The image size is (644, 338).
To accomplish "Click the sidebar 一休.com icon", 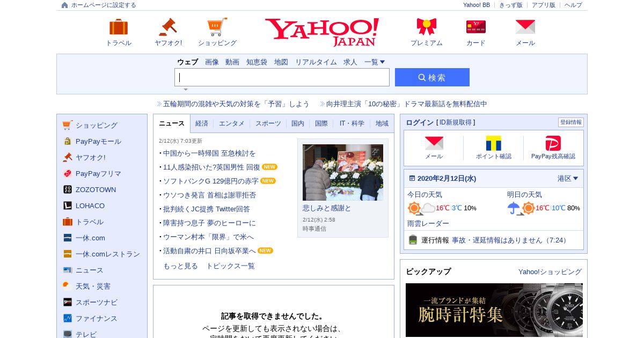I will pyautogui.click(x=67, y=238).
